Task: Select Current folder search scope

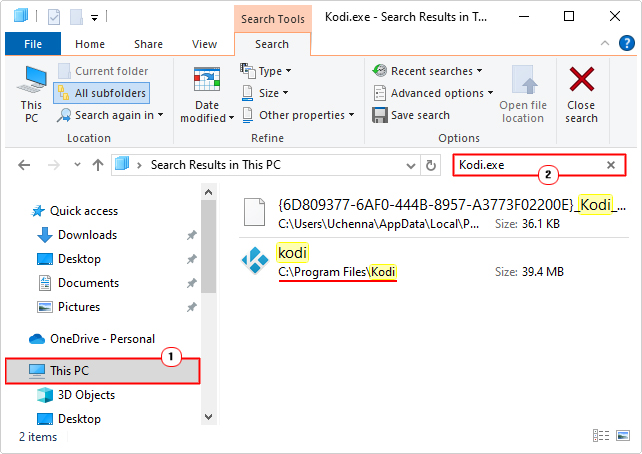Action: click(103, 71)
